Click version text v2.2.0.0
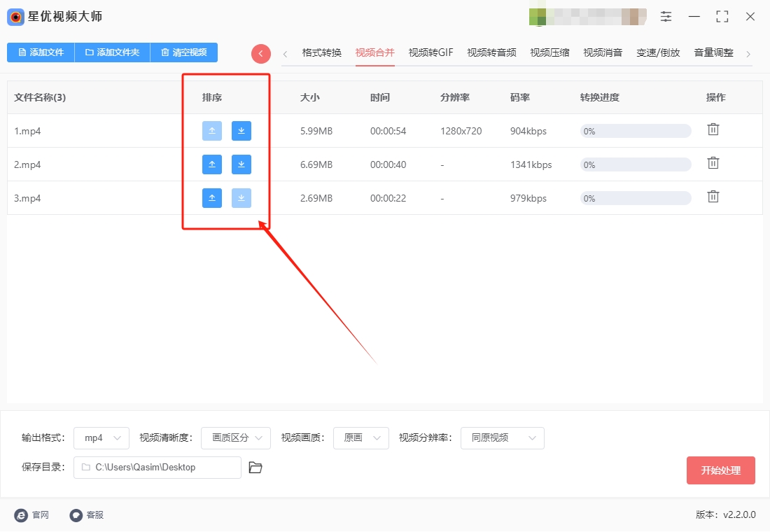The image size is (770, 532). 740,514
